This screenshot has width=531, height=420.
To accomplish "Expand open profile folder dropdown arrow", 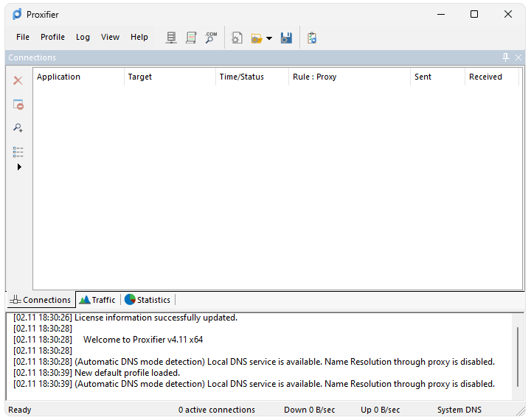I will 269,38.
